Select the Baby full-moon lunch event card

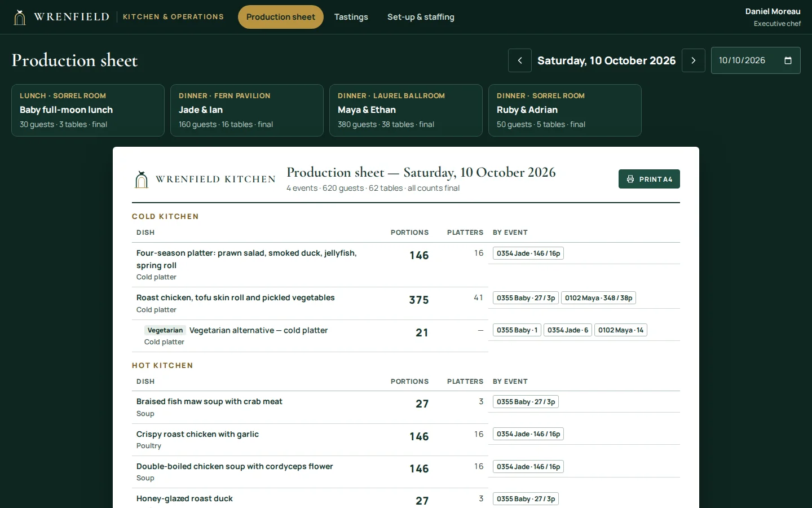pos(88,110)
